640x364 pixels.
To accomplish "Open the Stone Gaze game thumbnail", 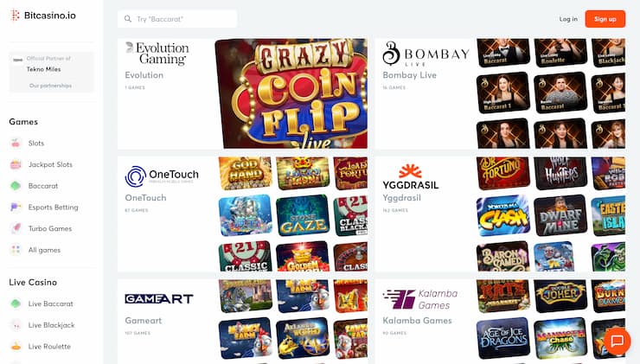I will (x=303, y=215).
